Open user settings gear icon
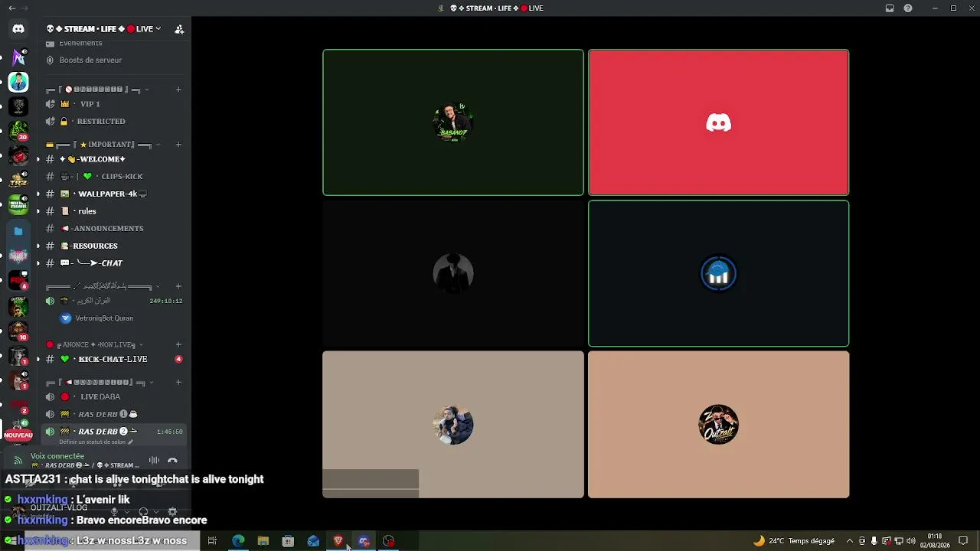980x551 pixels. tap(172, 512)
